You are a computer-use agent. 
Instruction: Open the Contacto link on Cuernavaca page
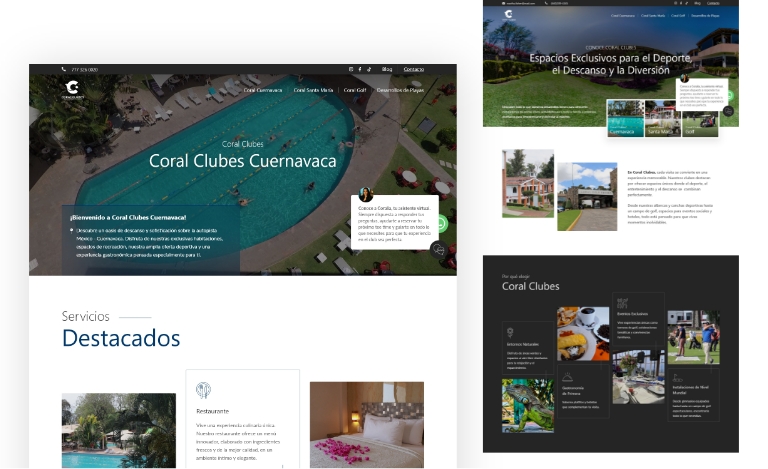click(414, 70)
